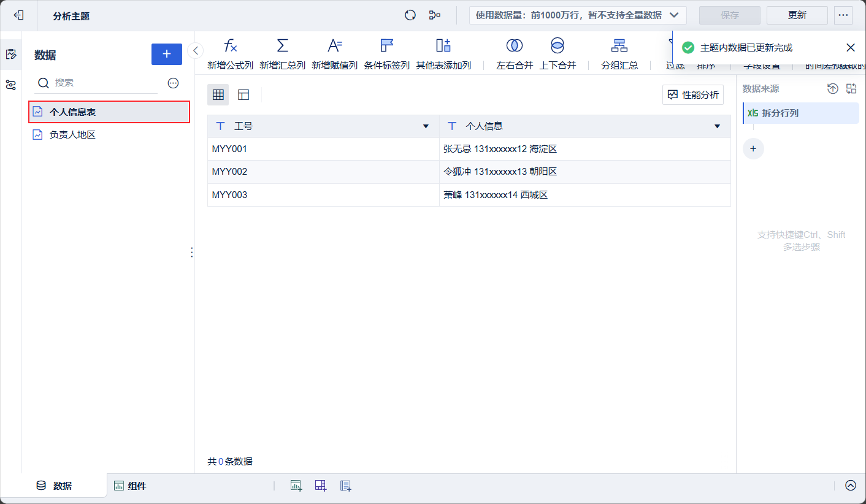Switch to the field card view toggle
Image resolution: width=866 pixels, height=504 pixels.
[x=243, y=94]
